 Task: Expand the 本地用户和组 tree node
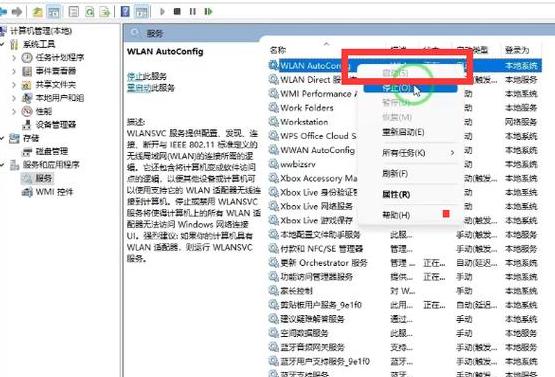(14, 98)
